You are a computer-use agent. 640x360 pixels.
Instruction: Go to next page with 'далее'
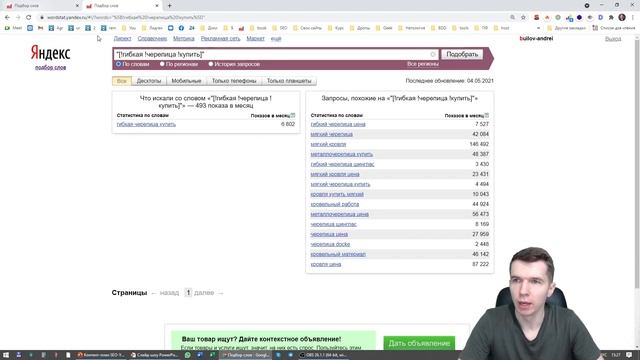[204, 293]
